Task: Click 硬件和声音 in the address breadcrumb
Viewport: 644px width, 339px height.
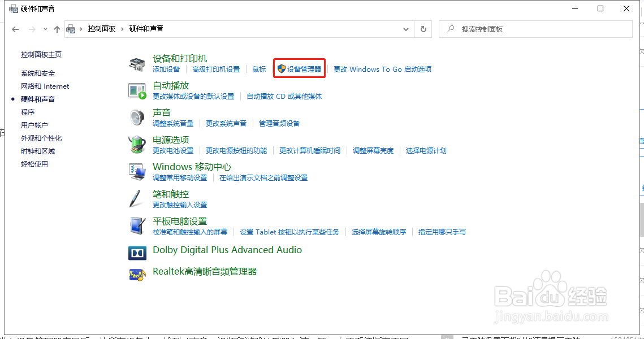Action: [146, 29]
